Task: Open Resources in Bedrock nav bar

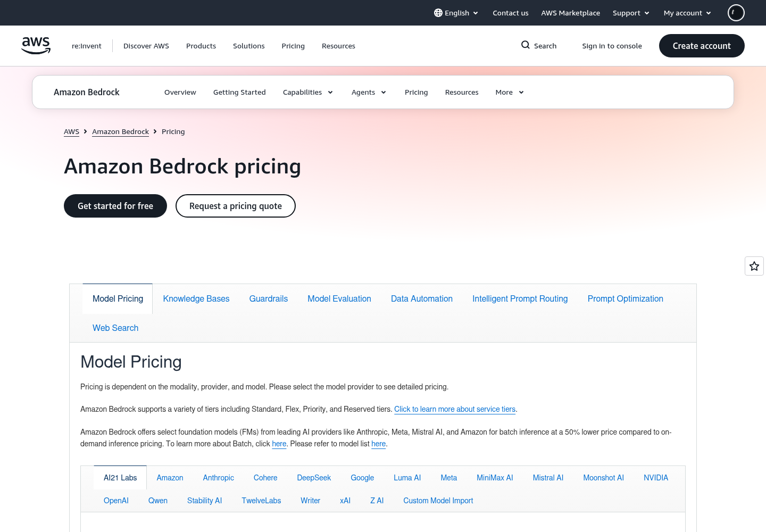Action: click(462, 92)
